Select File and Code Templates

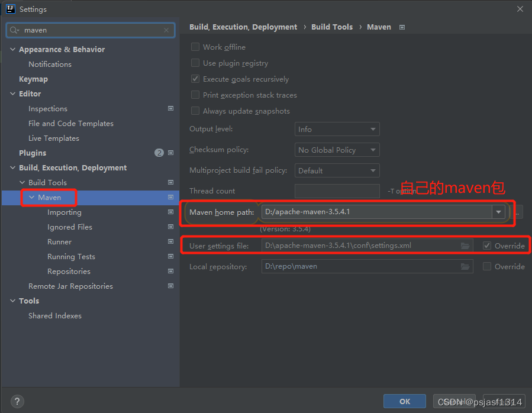tap(71, 124)
